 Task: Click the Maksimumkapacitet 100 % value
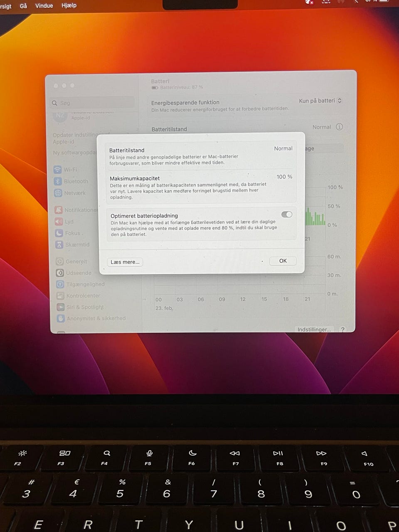(x=284, y=177)
